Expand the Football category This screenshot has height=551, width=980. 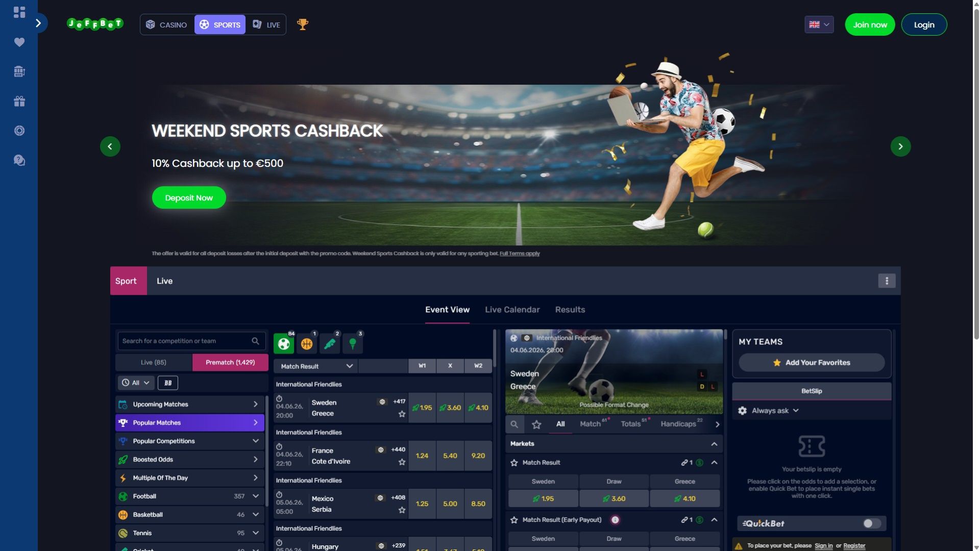(190, 496)
